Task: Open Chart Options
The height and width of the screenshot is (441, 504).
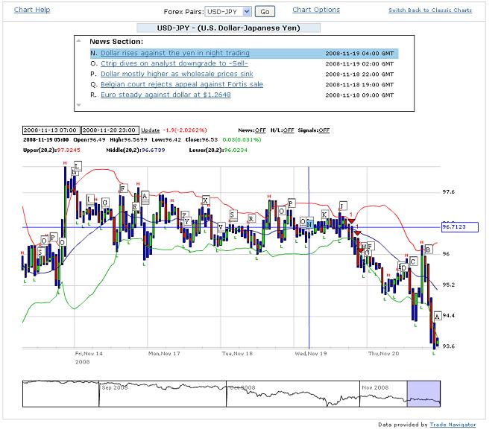Action: [x=315, y=10]
